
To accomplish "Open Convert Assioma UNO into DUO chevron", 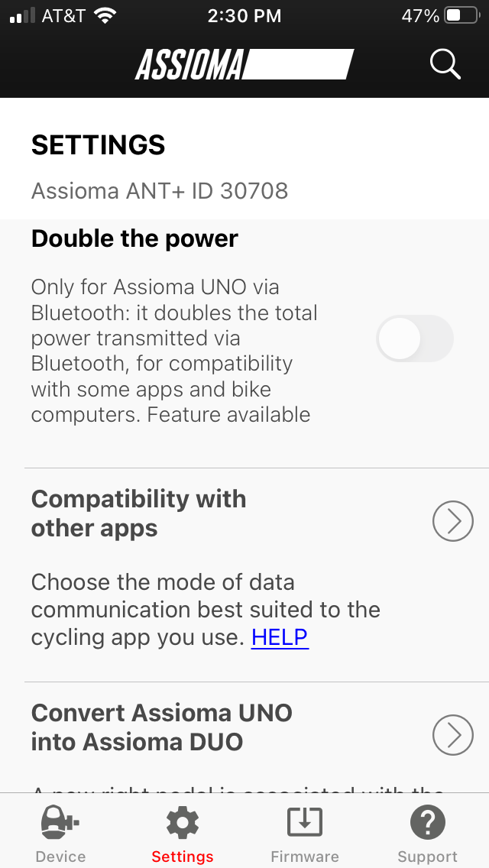I will tap(452, 734).
